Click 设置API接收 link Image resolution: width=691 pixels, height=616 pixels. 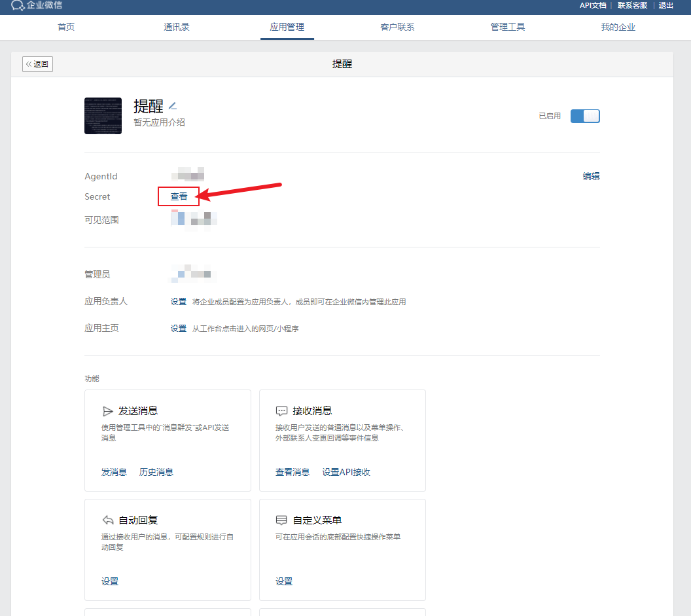click(x=346, y=472)
